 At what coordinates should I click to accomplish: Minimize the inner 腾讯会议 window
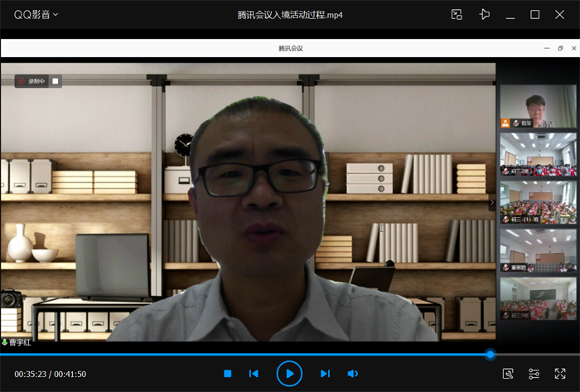(547, 48)
